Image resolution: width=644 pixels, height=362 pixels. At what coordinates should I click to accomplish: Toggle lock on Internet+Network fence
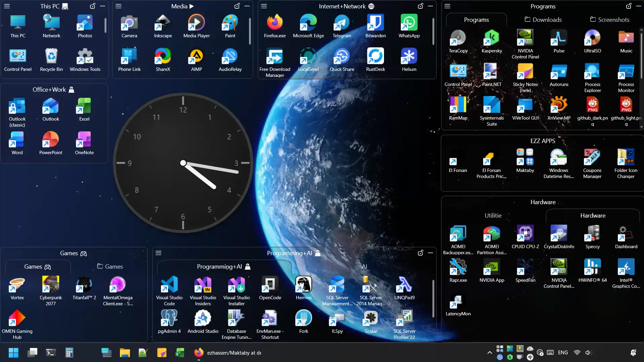[421, 6]
